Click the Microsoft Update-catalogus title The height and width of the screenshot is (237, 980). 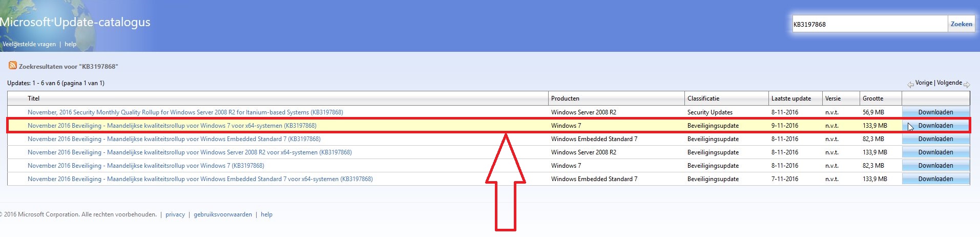[x=75, y=22]
